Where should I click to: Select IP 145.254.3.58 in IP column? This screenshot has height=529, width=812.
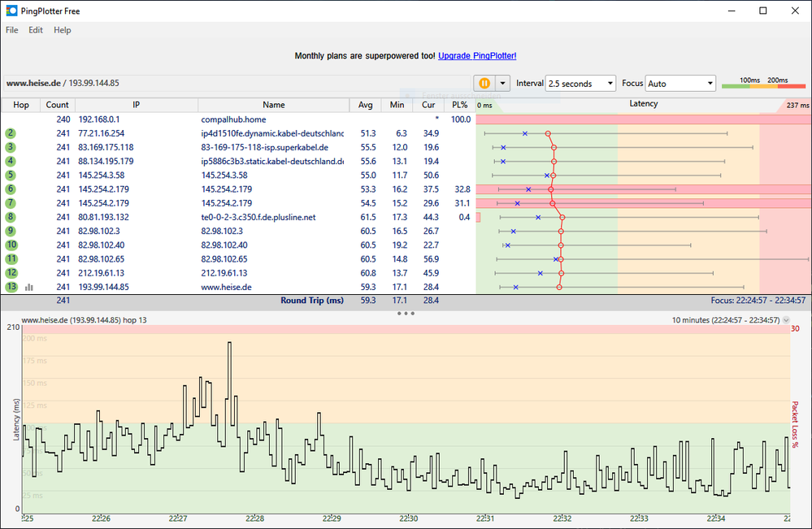pyautogui.click(x=102, y=176)
